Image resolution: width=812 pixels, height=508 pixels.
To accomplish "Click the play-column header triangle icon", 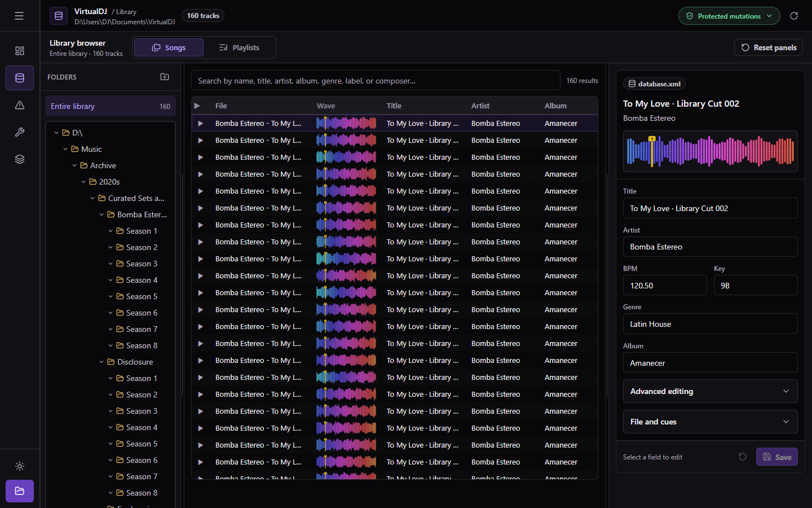I will 197,106.
